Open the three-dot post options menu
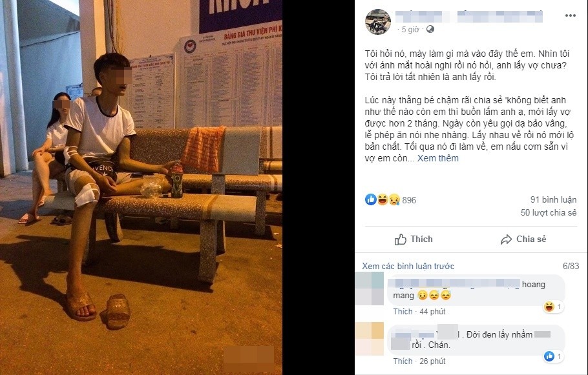Image resolution: width=588 pixels, height=375 pixels. click(570, 15)
